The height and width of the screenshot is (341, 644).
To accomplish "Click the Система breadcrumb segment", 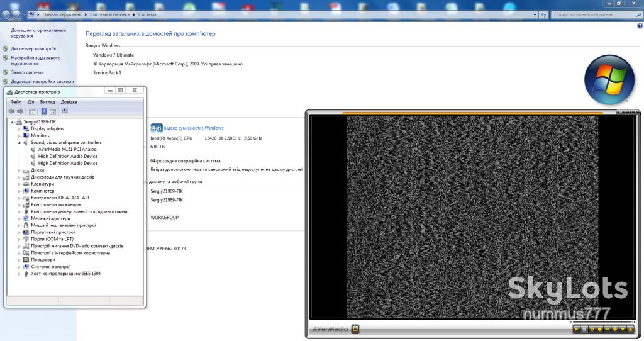I will [147, 15].
